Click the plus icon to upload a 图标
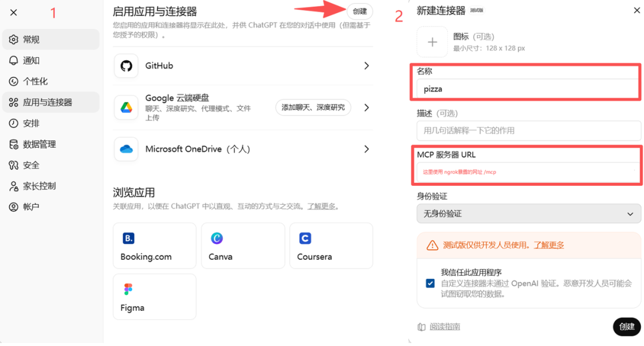The height and width of the screenshot is (346, 644). pyautogui.click(x=432, y=42)
